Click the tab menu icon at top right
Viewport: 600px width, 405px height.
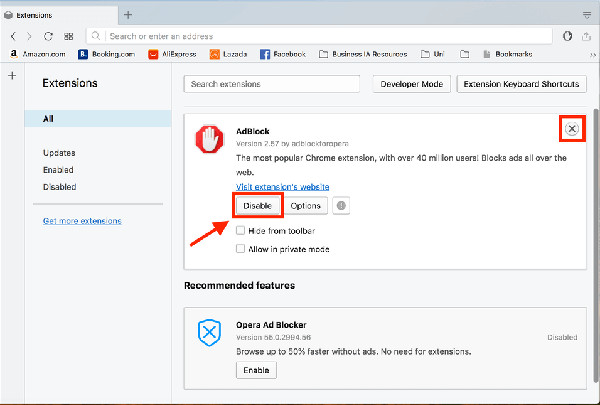pos(587,15)
